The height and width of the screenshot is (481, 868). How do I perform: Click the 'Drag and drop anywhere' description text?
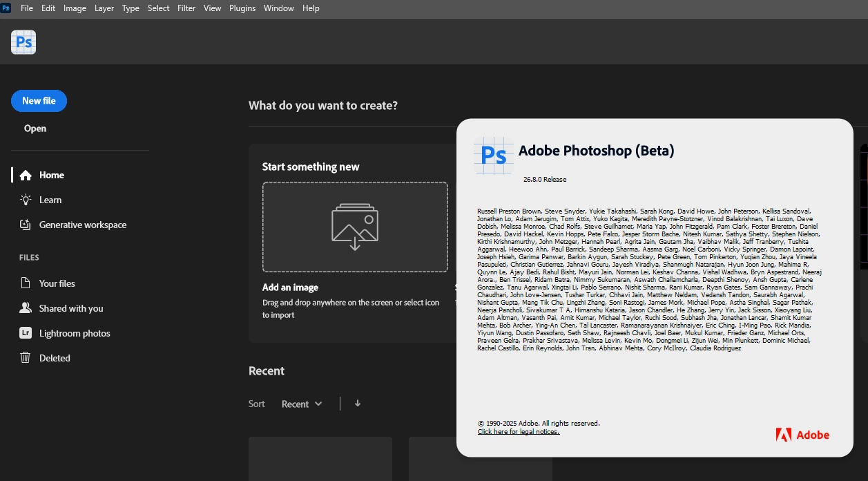[x=351, y=309]
